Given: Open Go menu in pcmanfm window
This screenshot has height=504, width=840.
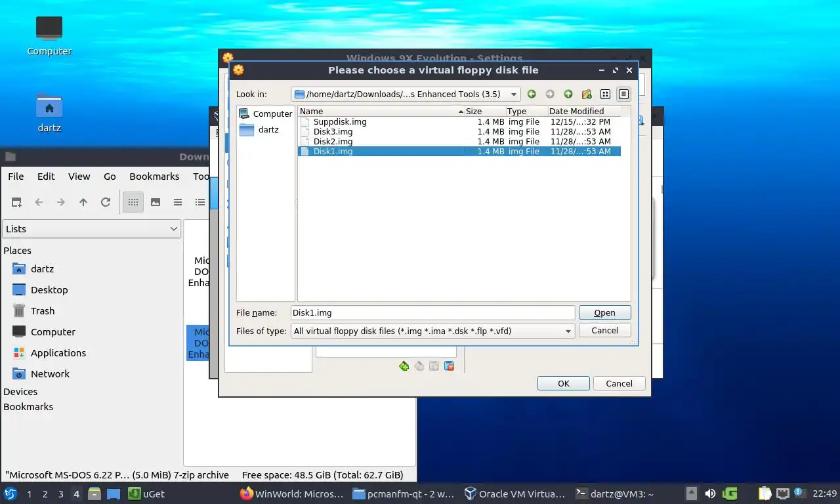Looking at the screenshot, I should pos(110,176).
